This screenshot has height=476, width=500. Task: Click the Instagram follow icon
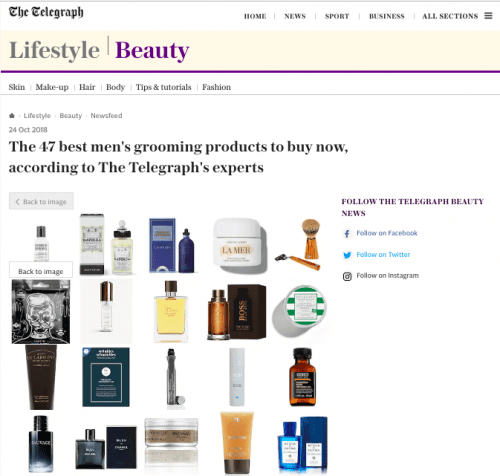(347, 276)
